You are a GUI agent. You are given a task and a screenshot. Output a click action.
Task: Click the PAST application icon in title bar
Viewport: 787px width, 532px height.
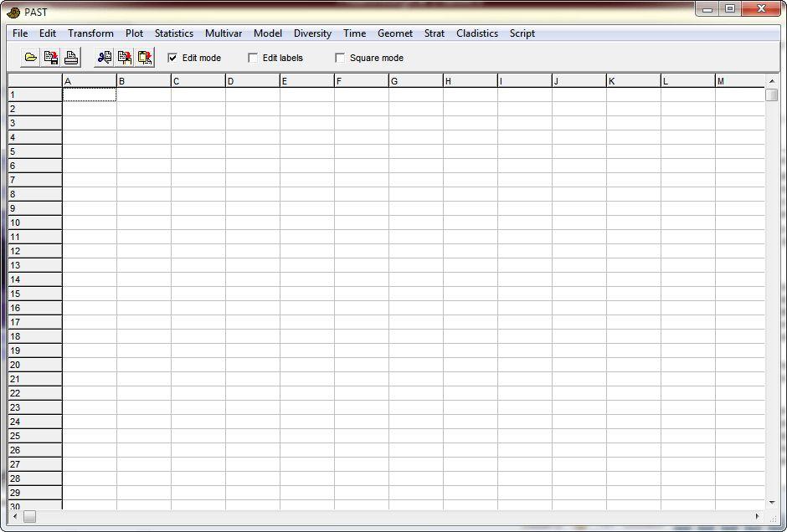coord(13,12)
